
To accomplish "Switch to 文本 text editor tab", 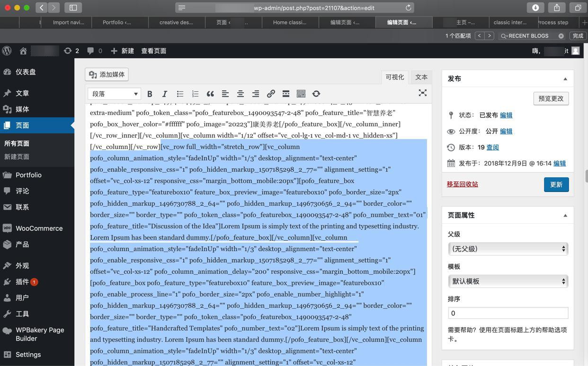I will tap(421, 77).
